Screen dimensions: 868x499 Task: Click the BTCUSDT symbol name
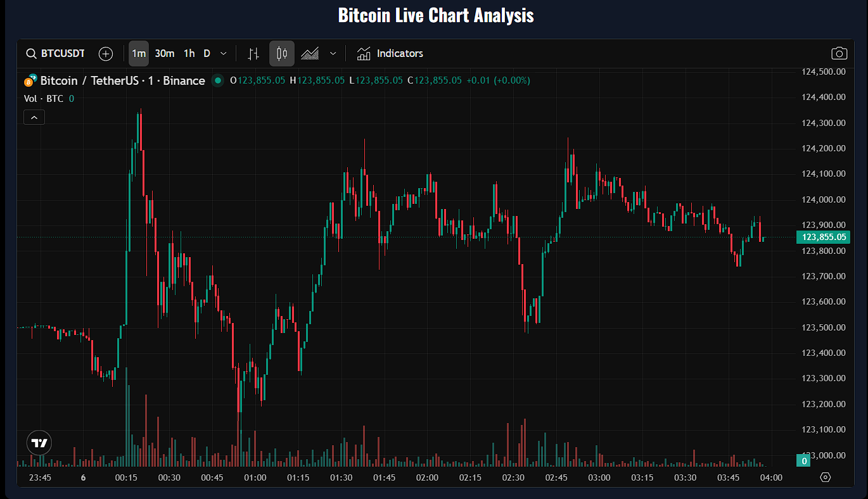point(63,53)
